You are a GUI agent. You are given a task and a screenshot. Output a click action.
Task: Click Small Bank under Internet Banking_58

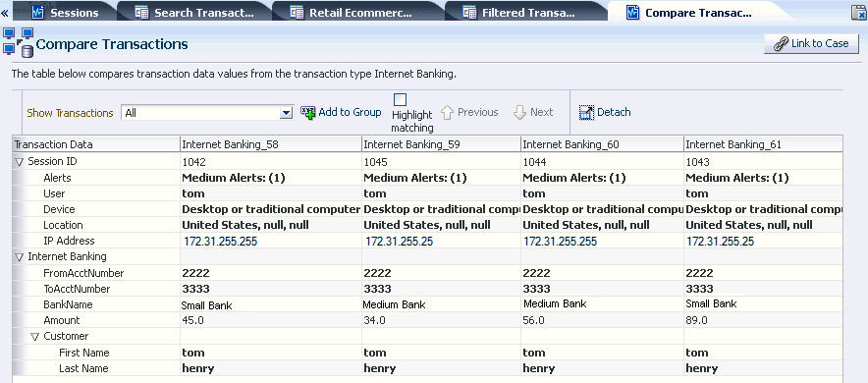point(206,305)
